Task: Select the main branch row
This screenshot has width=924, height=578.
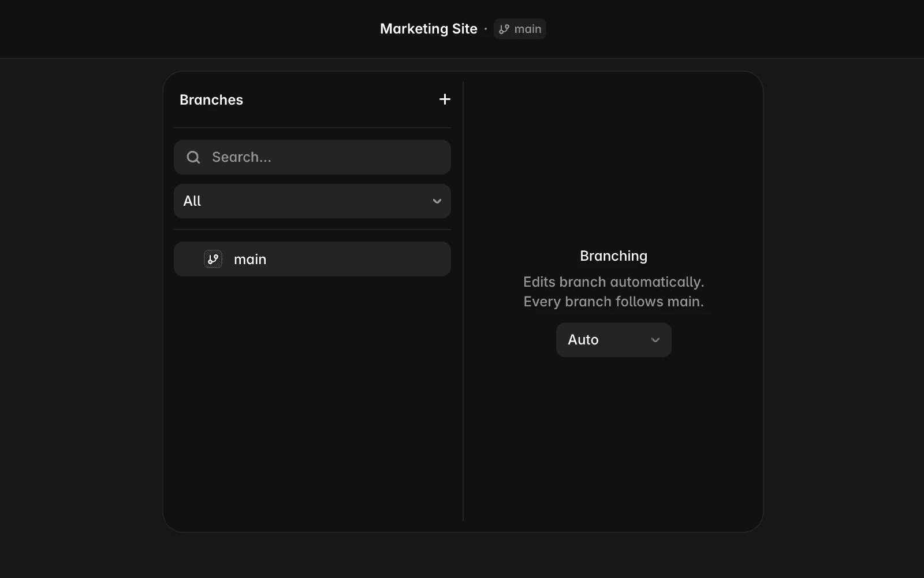Action: pyautogui.click(x=312, y=259)
